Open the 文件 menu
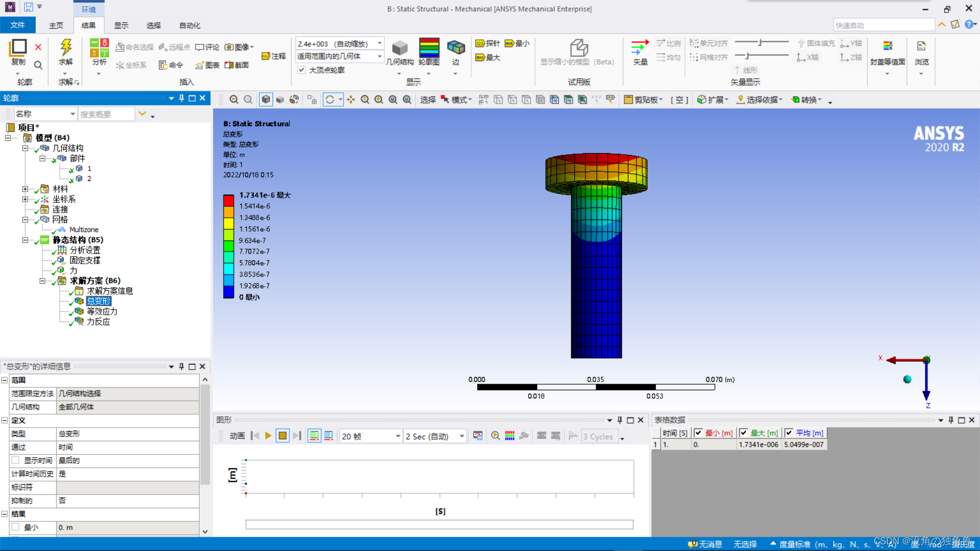This screenshot has width=980, height=551. tap(17, 25)
